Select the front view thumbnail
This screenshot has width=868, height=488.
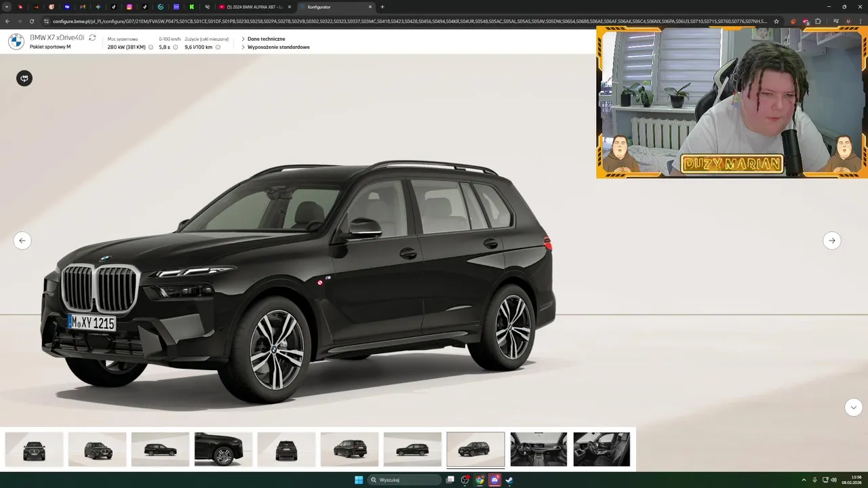click(34, 449)
